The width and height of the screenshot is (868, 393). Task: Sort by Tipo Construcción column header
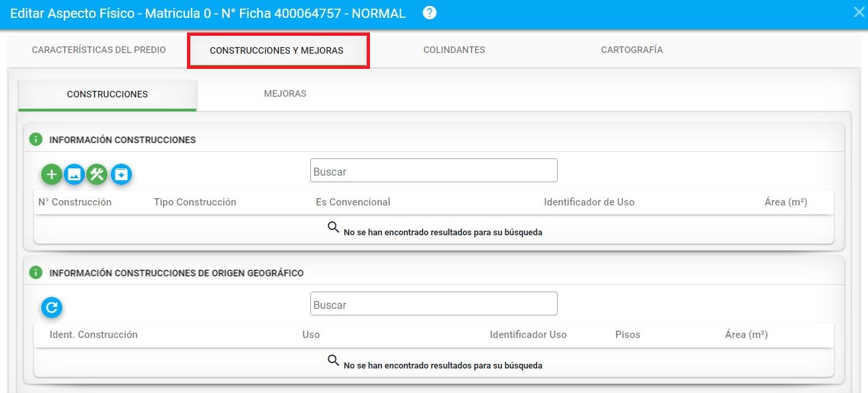tap(195, 202)
